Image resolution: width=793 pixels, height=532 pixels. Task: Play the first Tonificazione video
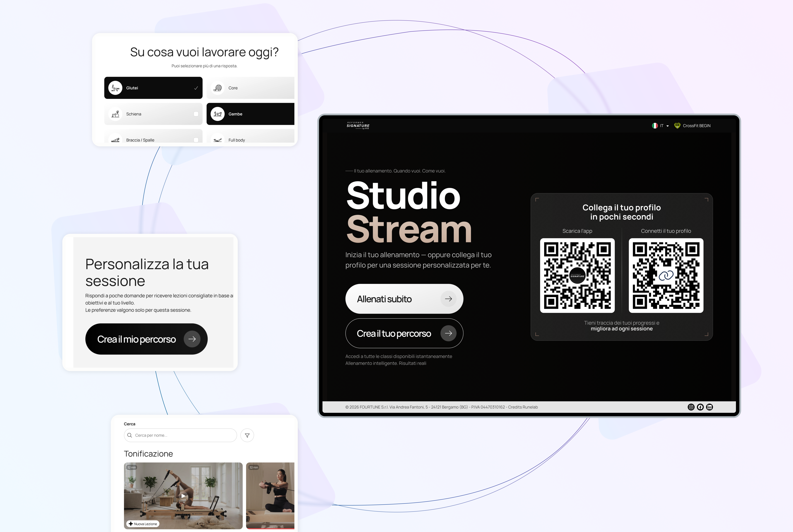tap(183, 496)
